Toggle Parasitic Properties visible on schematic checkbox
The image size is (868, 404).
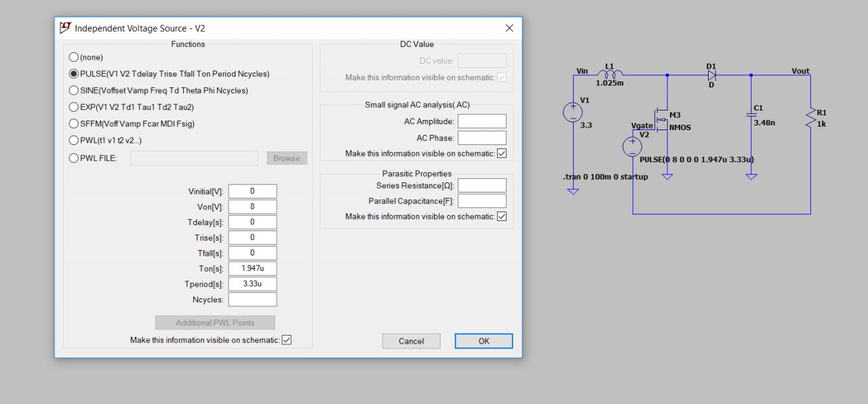[x=502, y=216]
